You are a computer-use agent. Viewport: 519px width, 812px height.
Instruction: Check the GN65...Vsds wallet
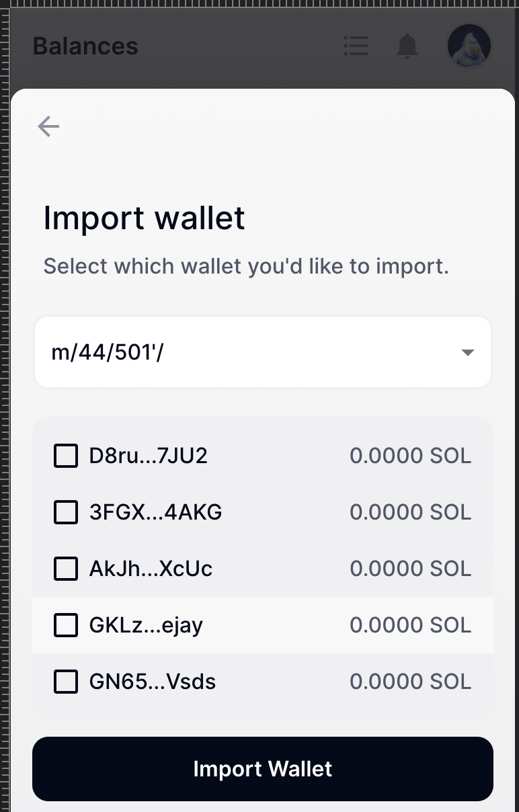pos(65,681)
